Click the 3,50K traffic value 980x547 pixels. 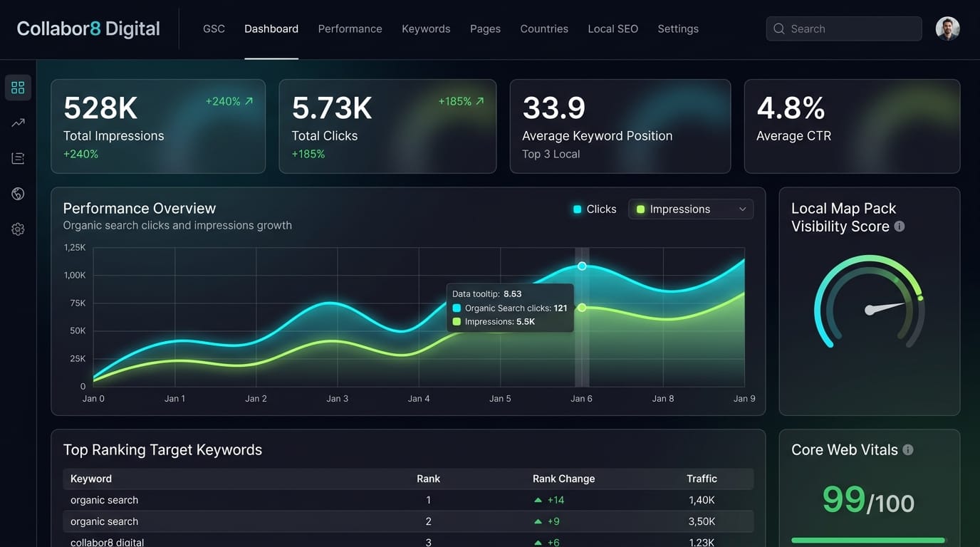tap(702, 521)
